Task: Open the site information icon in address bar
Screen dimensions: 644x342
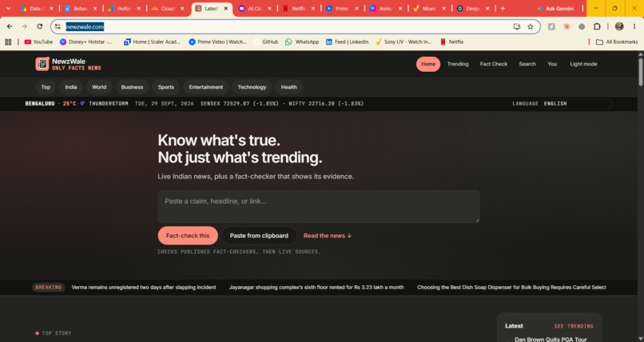Action: (58, 26)
